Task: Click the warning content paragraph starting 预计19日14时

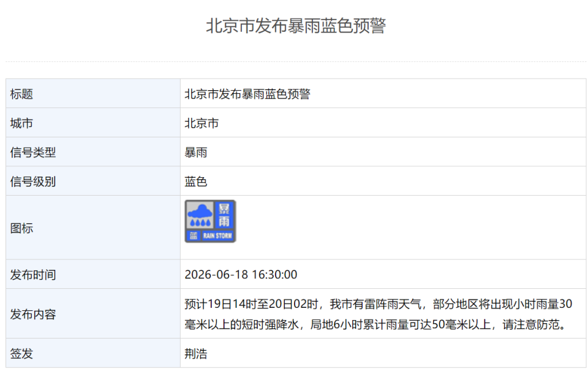Action: 379,314
